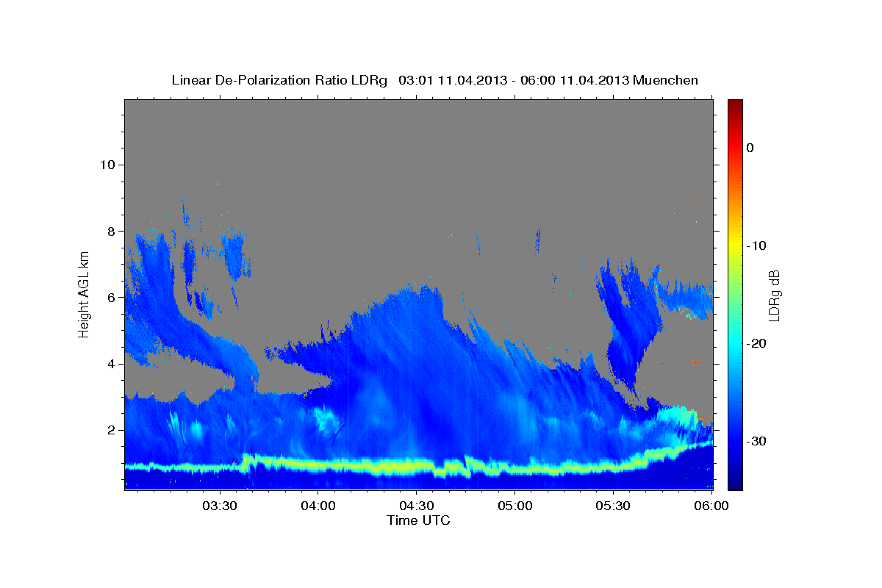
Task: Click the 04:30 time tick label
Action: tap(416, 506)
